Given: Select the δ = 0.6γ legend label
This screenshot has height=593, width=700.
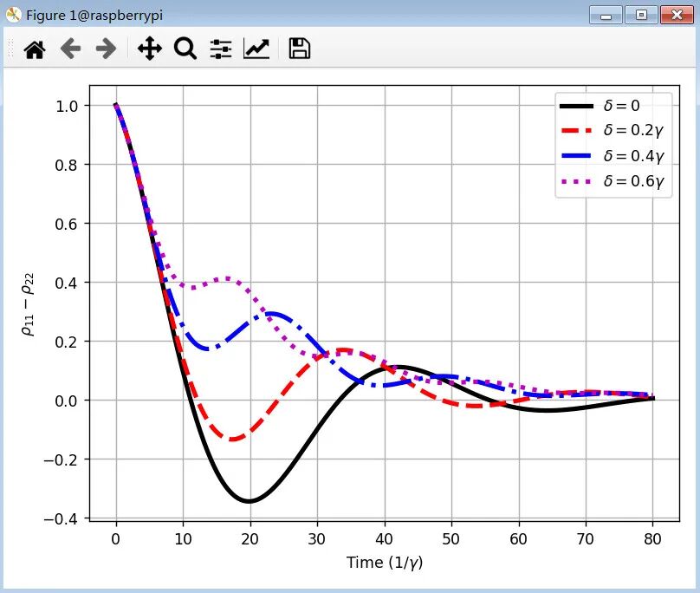Looking at the screenshot, I should (x=633, y=181).
